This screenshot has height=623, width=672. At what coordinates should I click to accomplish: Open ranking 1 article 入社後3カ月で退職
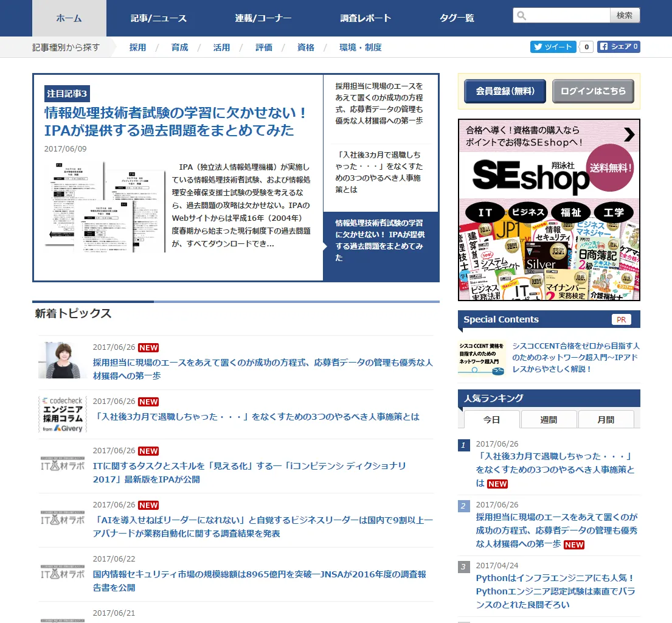pyautogui.click(x=555, y=470)
